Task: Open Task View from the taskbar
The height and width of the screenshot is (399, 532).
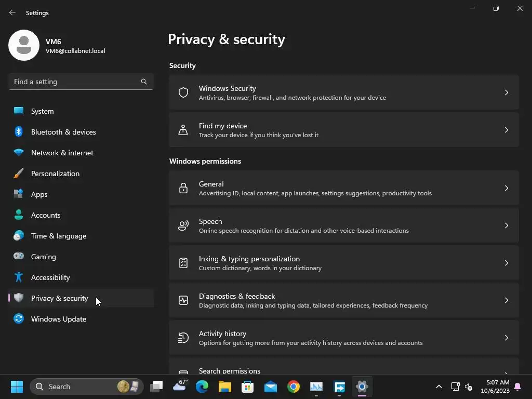Action: coord(156,387)
